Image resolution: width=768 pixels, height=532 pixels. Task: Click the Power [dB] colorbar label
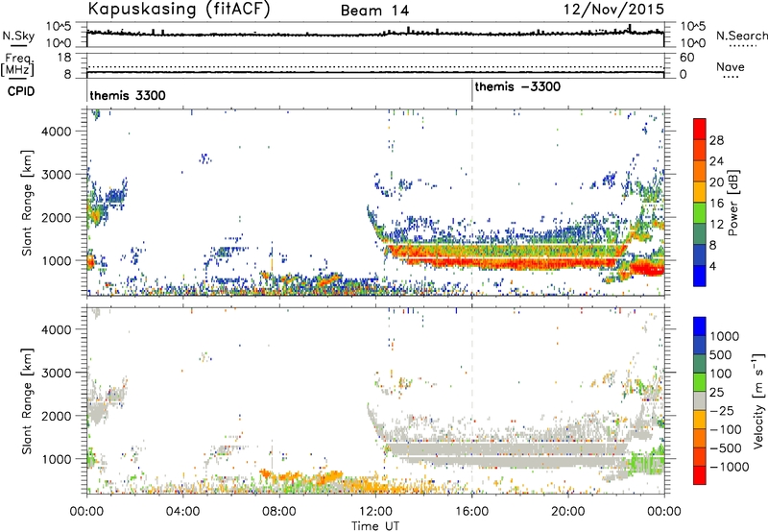pos(733,203)
